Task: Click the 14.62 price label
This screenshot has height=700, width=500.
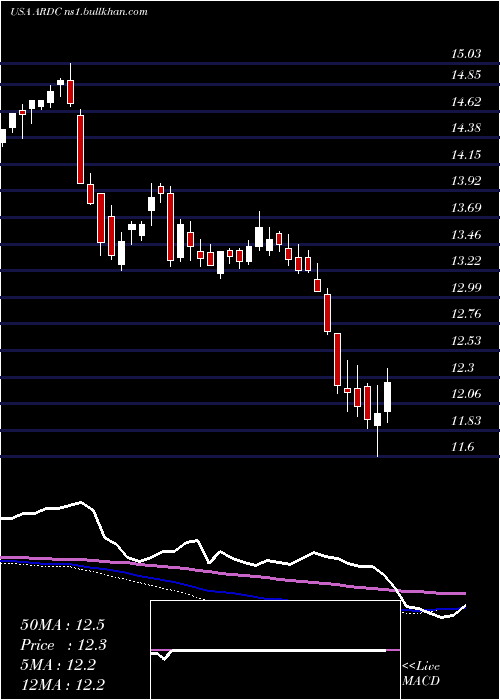Action: [x=466, y=101]
